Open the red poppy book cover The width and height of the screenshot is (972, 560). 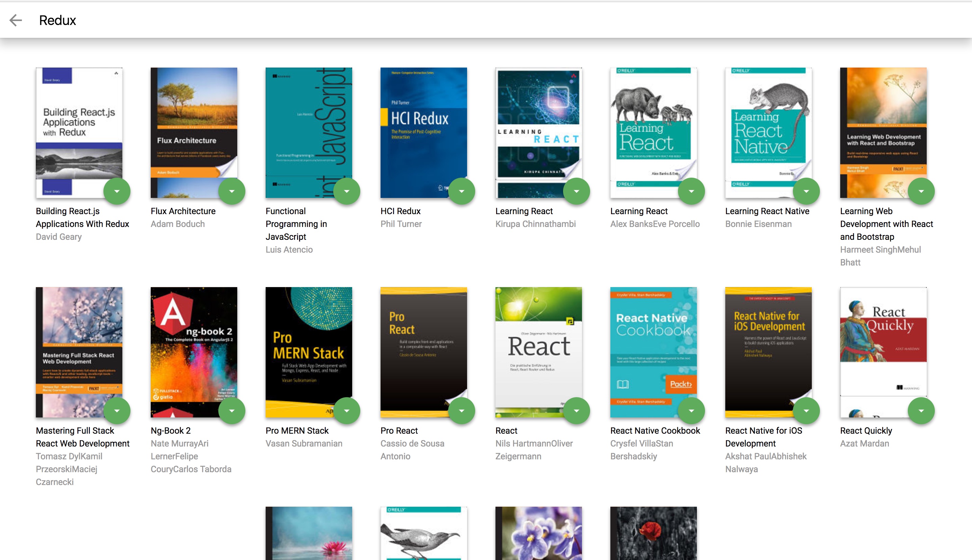pos(653,533)
